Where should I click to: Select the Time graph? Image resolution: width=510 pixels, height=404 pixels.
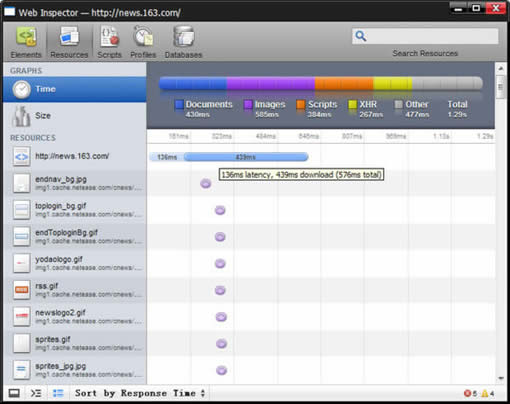(75, 89)
